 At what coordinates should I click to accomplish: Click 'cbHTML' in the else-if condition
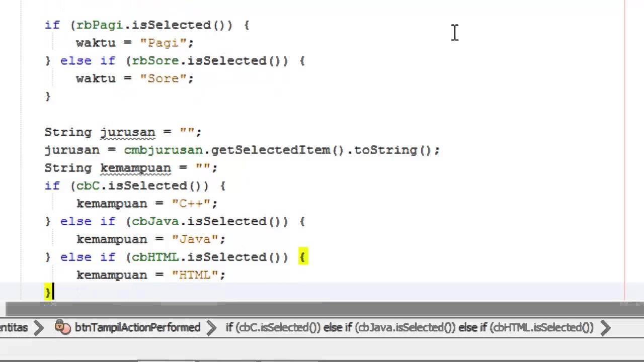pos(155,257)
